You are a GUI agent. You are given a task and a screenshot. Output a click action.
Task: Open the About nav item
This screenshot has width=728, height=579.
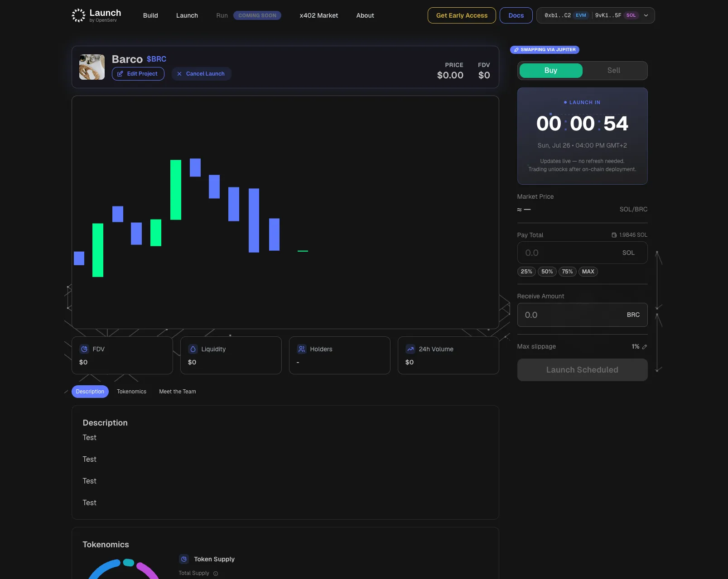[x=365, y=15]
